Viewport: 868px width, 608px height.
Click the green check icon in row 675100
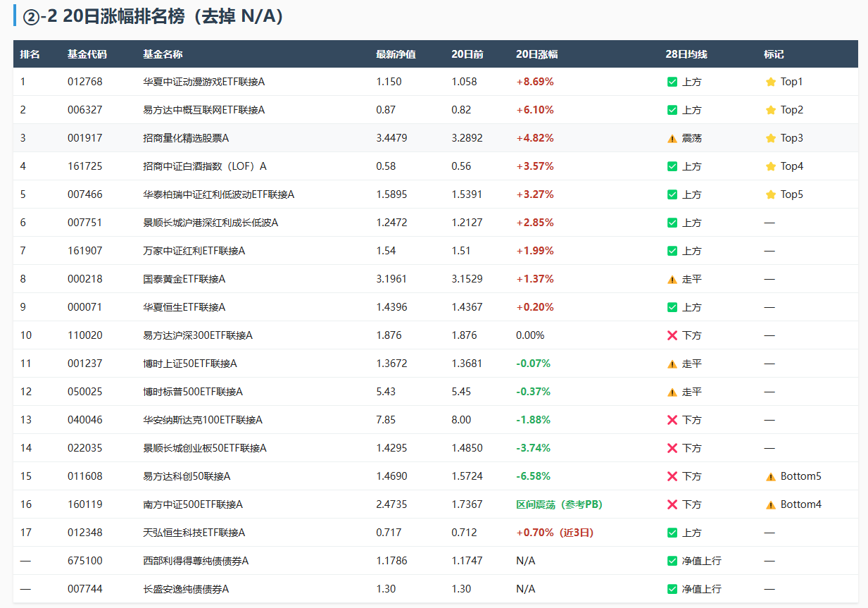tap(672, 561)
